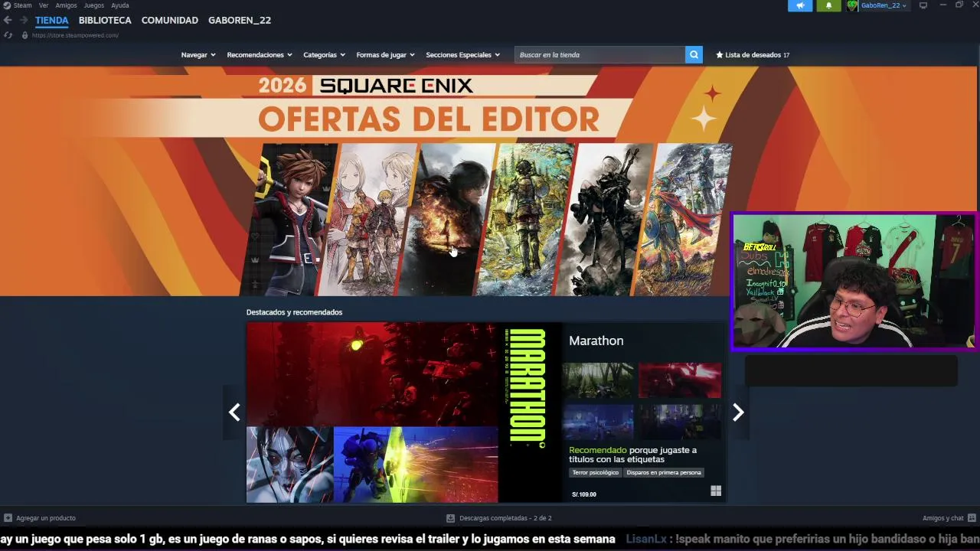Open the Amigos menu

point(66,5)
